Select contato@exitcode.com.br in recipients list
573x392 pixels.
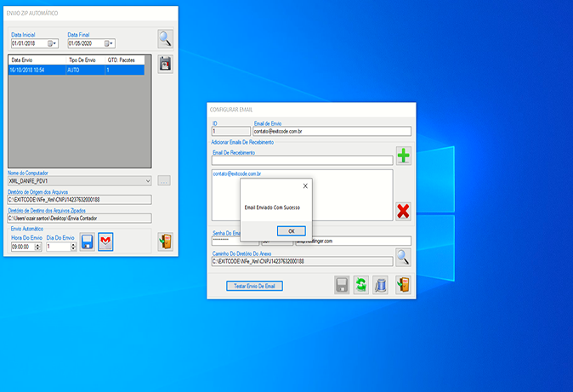(x=237, y=173)
